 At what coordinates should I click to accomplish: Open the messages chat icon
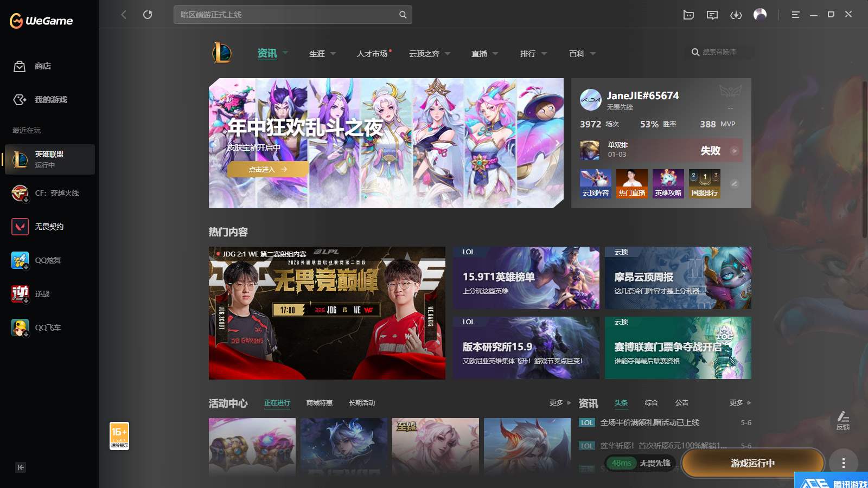pos(712,15)
